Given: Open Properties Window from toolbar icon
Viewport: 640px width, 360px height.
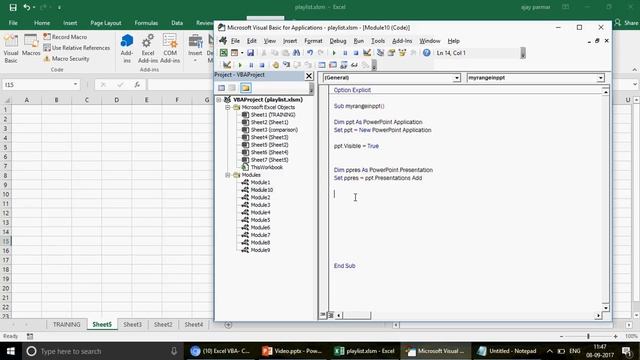Looking at the screenshot, I should point(391,53).
